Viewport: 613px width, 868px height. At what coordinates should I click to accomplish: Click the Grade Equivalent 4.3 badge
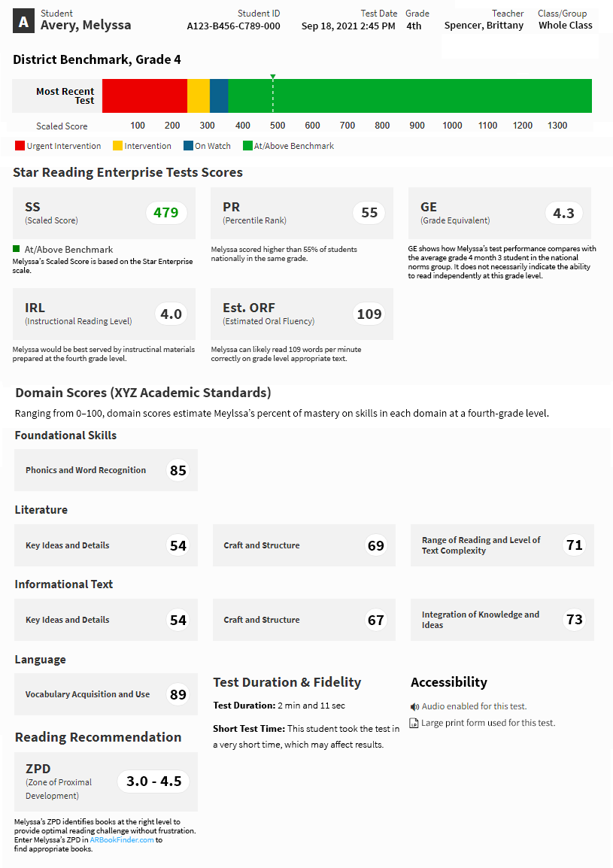click(563, 214)
